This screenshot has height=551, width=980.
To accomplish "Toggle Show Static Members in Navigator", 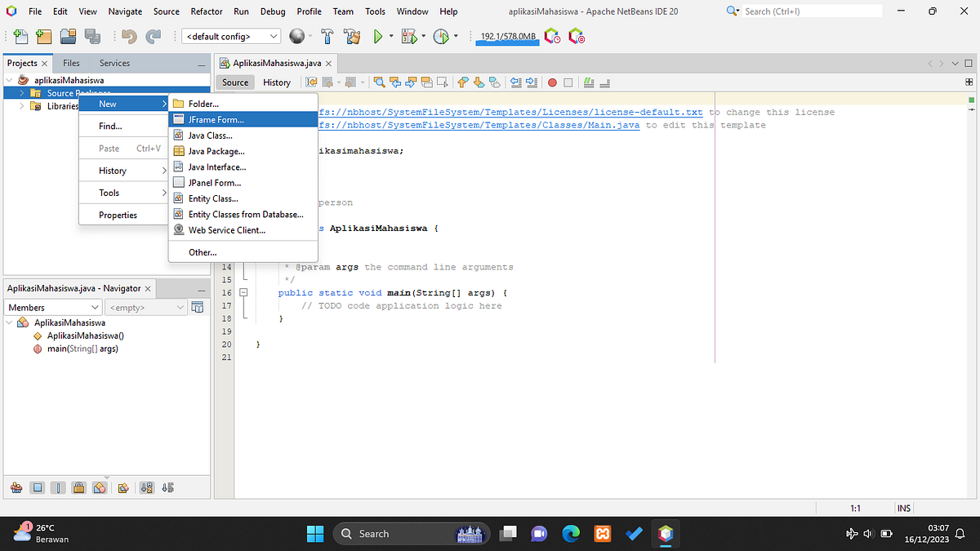I will (58, 487).
